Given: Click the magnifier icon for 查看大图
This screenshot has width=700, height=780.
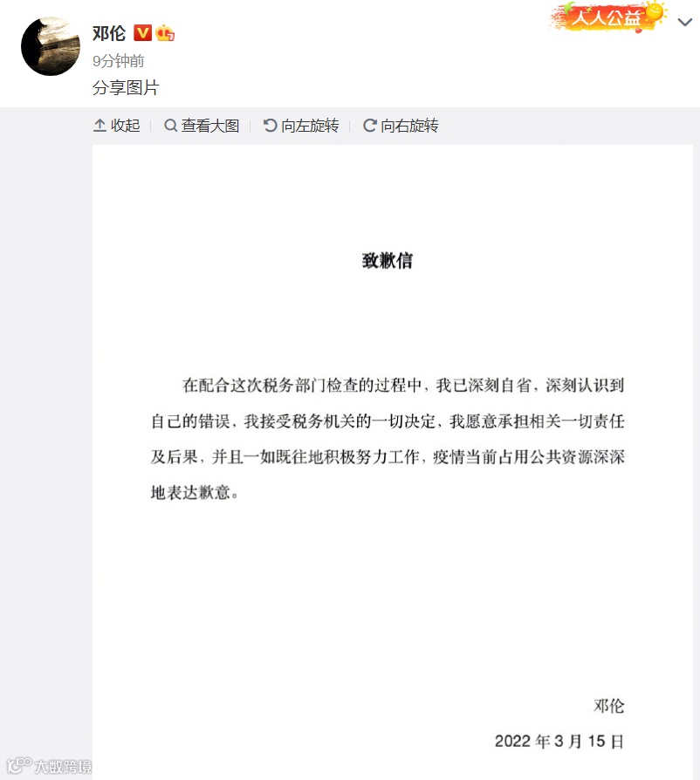Looking at the screenshot, I should click(x=171, y=126).
